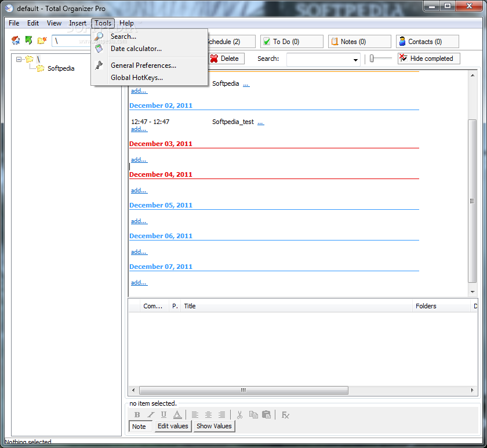Open the Help menu
487x448 pixels.
pos(127,23)
